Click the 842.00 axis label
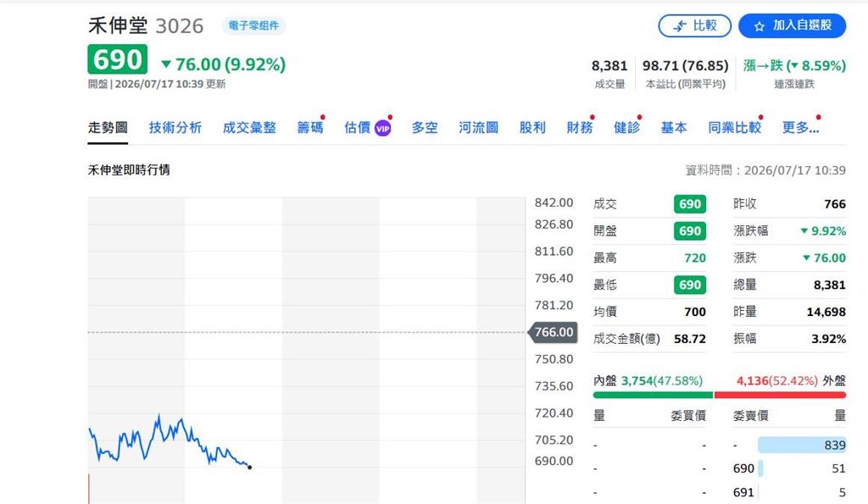 pyautogui.click(x=554, y=202)
